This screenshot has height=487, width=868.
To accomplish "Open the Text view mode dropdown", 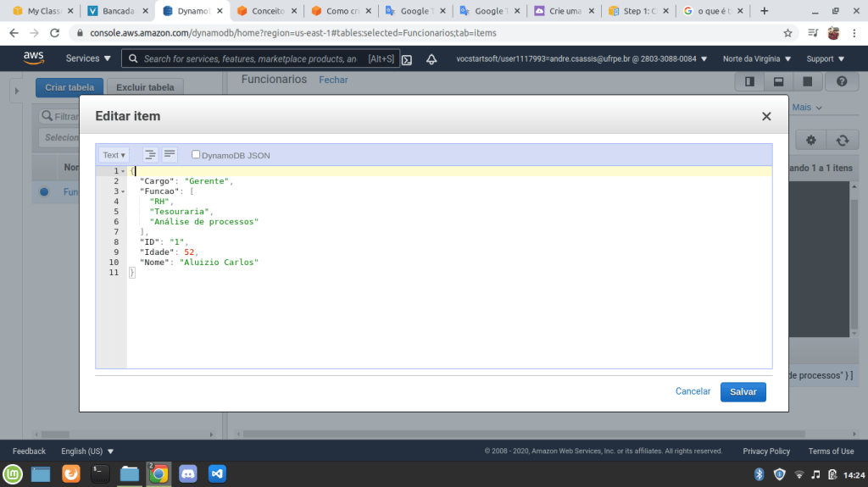I will pyautogui.click(x=114, y=155).
